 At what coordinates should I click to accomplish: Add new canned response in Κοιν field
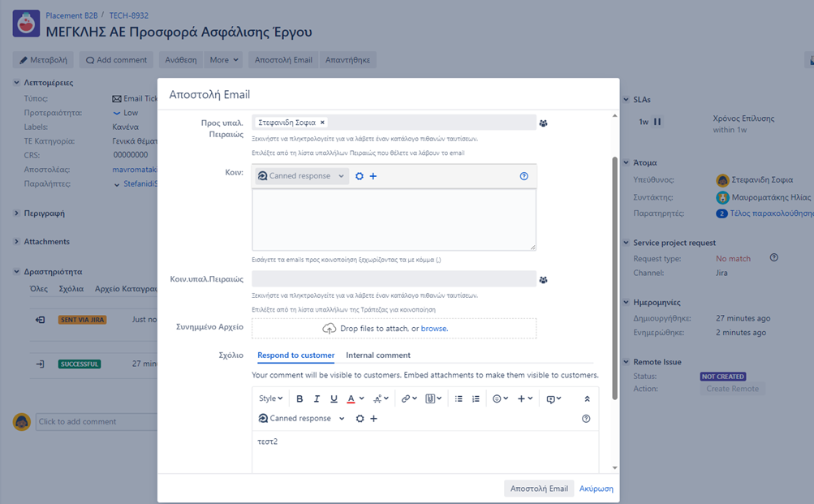[x=373, y=176]
